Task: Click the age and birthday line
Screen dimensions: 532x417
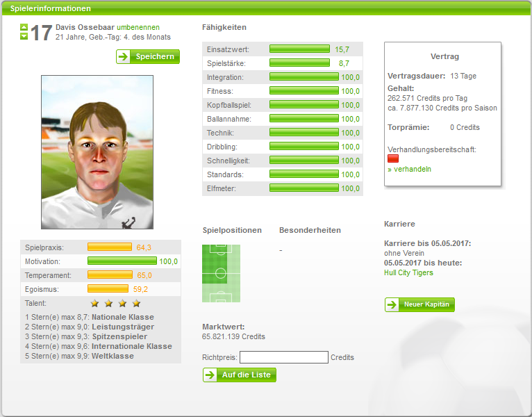Action: pyautogui.click(x=113, y=37)
